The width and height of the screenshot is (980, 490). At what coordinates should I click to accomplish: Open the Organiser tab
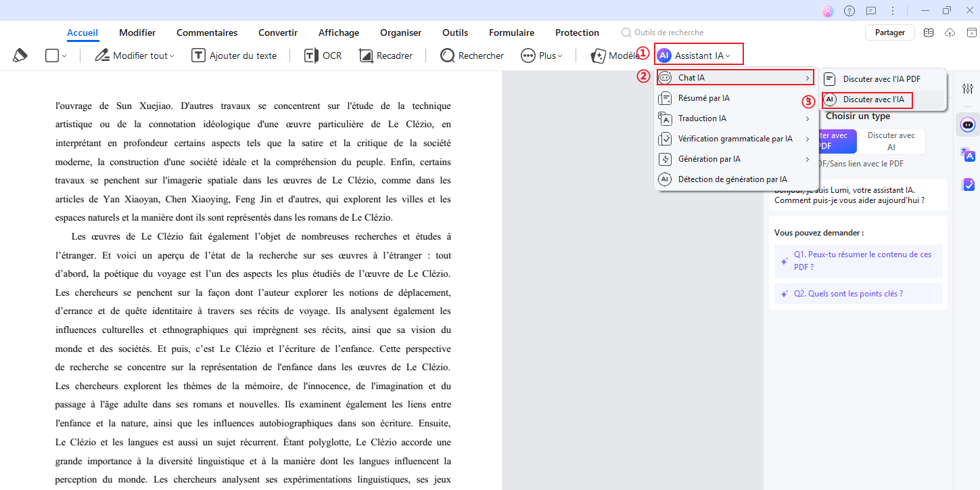(x=400, y=32)
